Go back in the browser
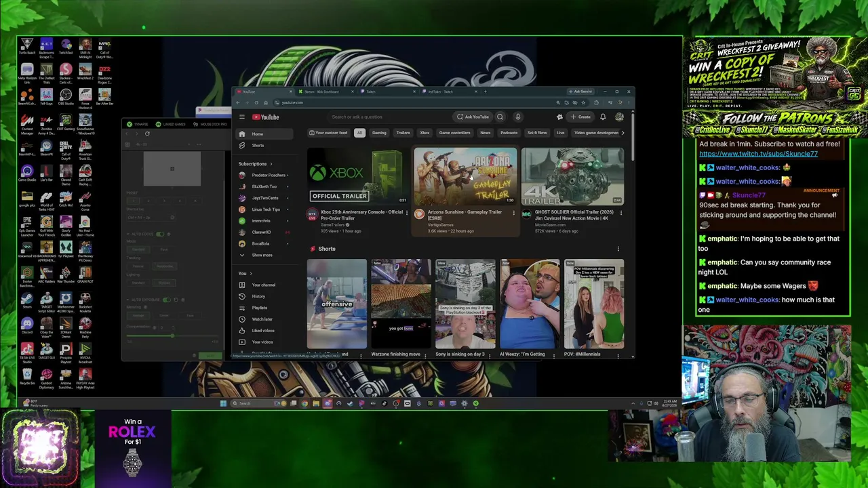This screenshot has height=488, width=868. tap(238, 102)
